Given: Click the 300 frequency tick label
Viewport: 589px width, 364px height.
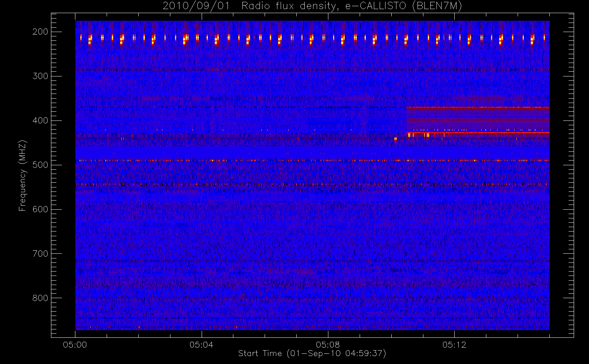Looking at the screenshot, I should pyautogui.click(x=40, y=76).
